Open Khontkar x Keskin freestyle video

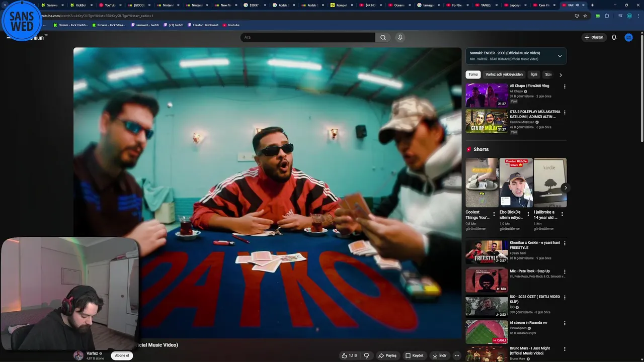487,252
